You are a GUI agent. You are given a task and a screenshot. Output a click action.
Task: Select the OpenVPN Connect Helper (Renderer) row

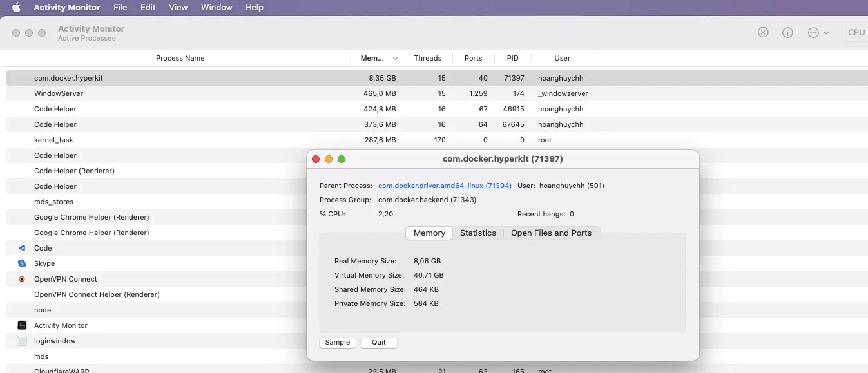tap(157, 294)
